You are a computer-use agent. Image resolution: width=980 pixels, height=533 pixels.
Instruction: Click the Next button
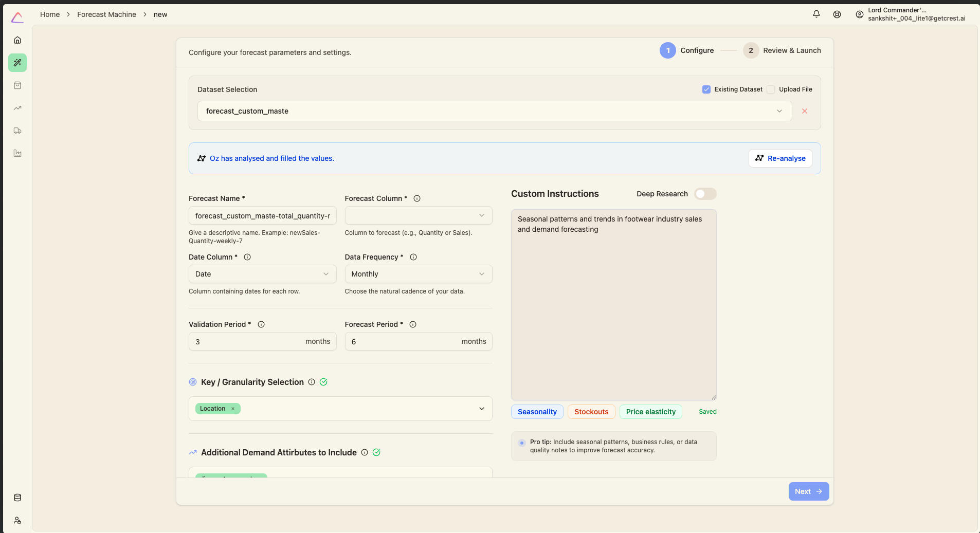(809, 491)
